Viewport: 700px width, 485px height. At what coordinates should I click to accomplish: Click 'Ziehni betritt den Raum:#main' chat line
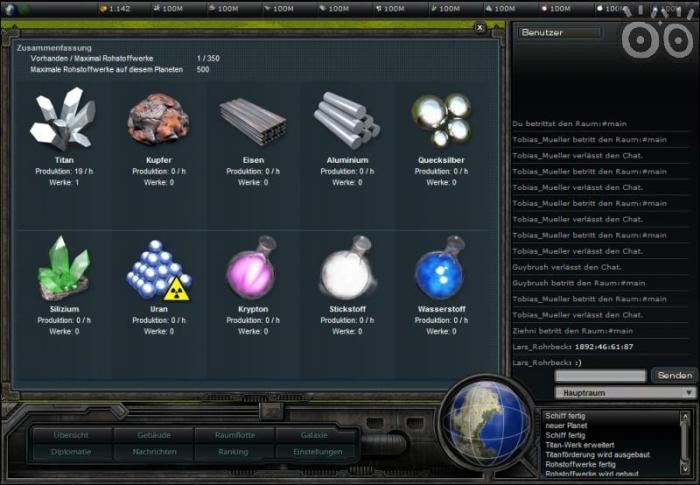point(573,331)
